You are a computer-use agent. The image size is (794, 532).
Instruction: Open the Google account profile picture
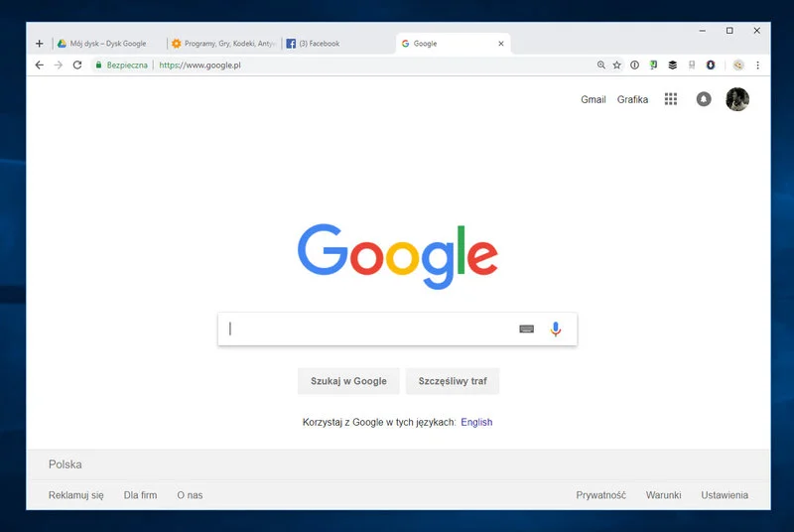point(737,99)
